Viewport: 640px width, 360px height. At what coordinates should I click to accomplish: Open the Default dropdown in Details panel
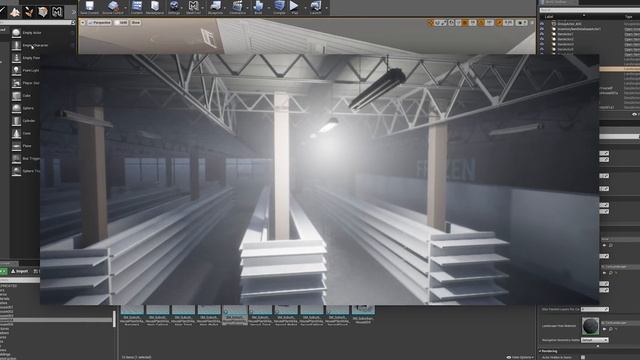[x=595, y=340]
